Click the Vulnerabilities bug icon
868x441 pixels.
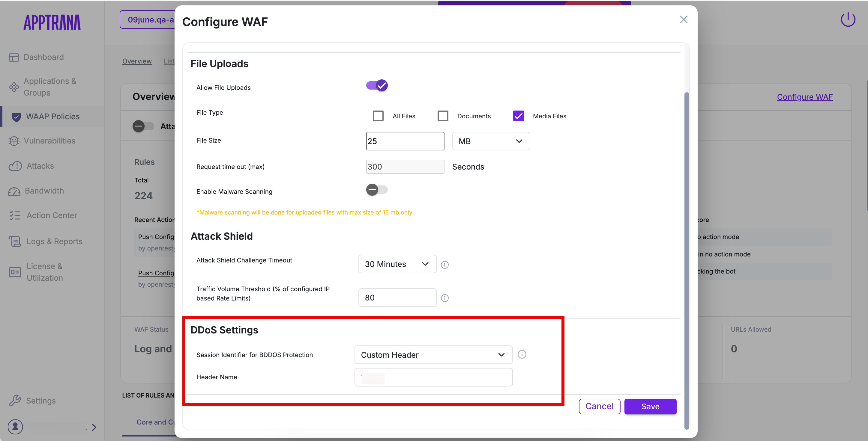(14, 141)
